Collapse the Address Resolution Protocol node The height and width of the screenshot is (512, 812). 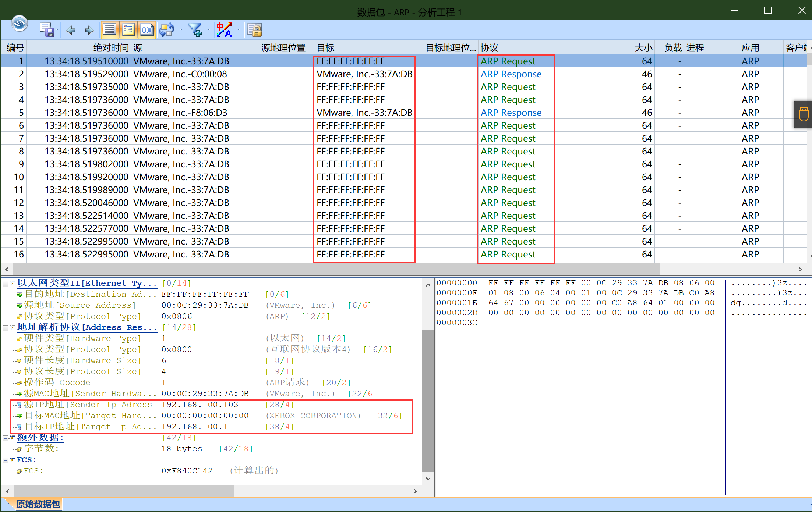click(x=5, y=327)
